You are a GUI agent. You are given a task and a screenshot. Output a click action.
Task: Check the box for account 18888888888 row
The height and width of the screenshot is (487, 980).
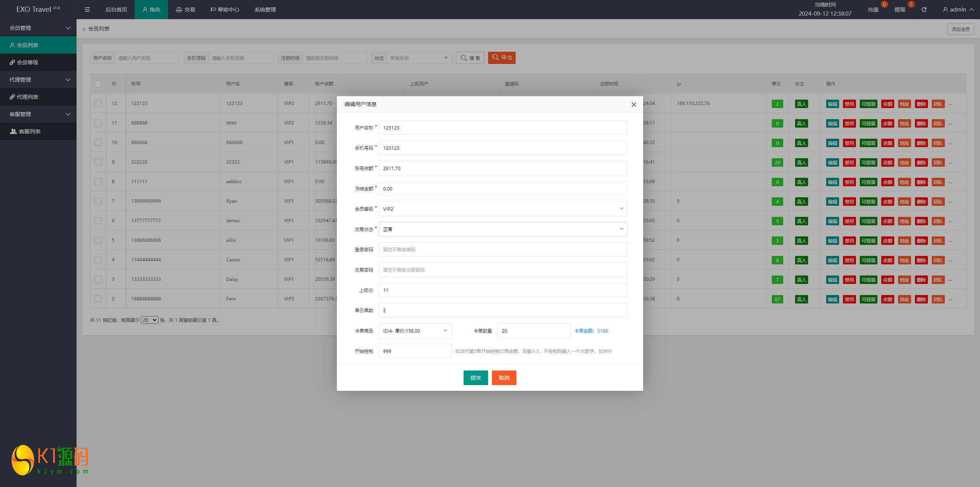click(x=98, y=299)
